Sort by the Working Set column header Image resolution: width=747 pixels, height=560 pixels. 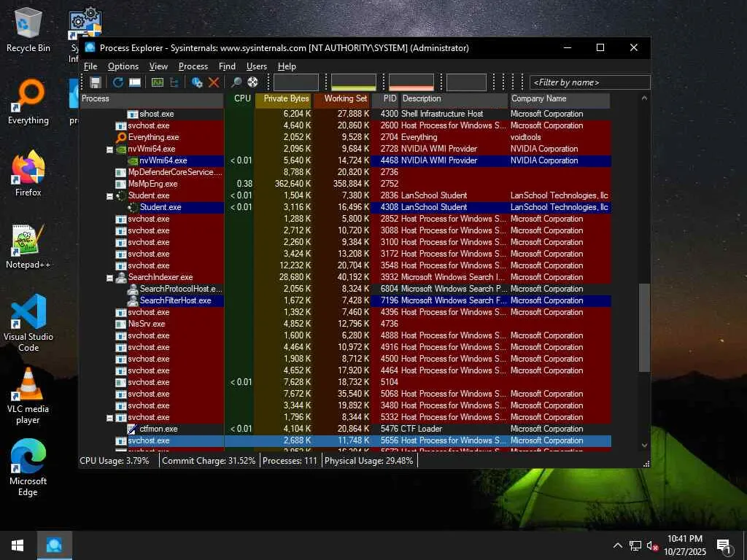coord(342,99)
